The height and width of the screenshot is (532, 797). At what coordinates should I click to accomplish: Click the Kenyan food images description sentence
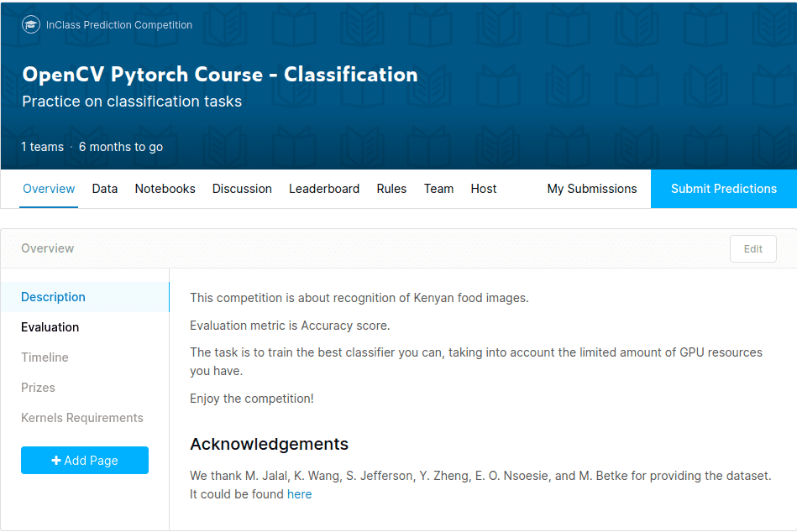point(359,298)
